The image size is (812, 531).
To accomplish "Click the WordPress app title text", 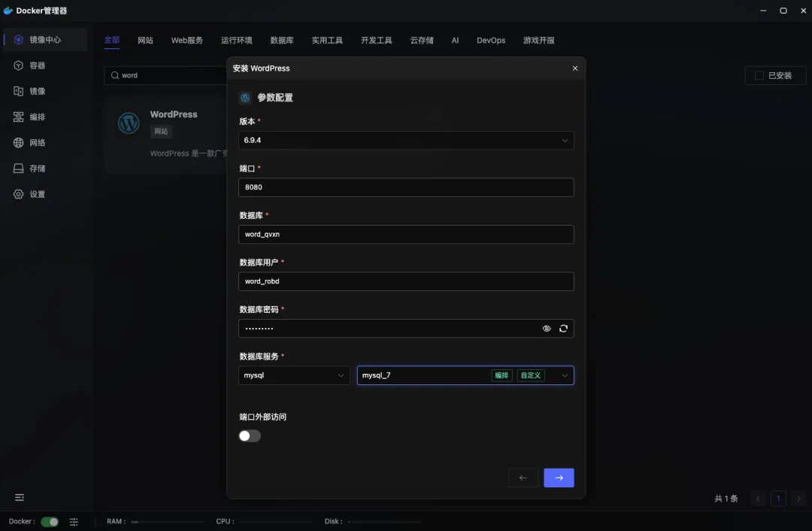I will (174, 114).
